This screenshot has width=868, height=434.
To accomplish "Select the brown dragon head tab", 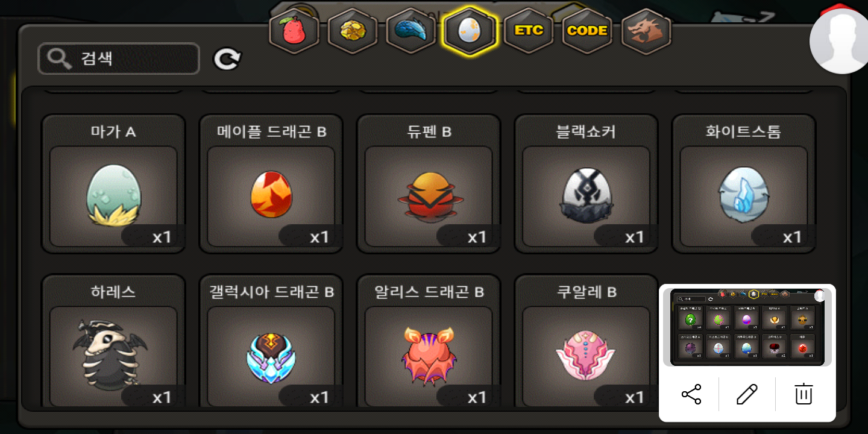I will pos(646,30).
